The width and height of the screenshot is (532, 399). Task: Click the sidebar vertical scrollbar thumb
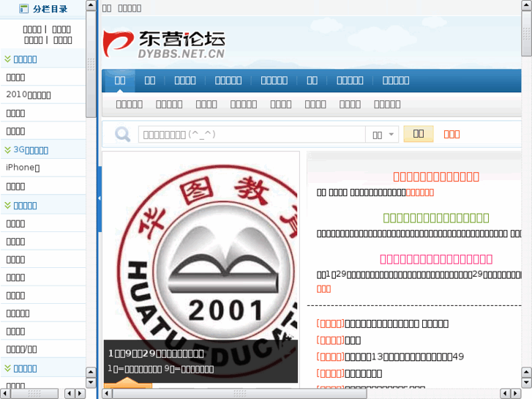(91, 64)
